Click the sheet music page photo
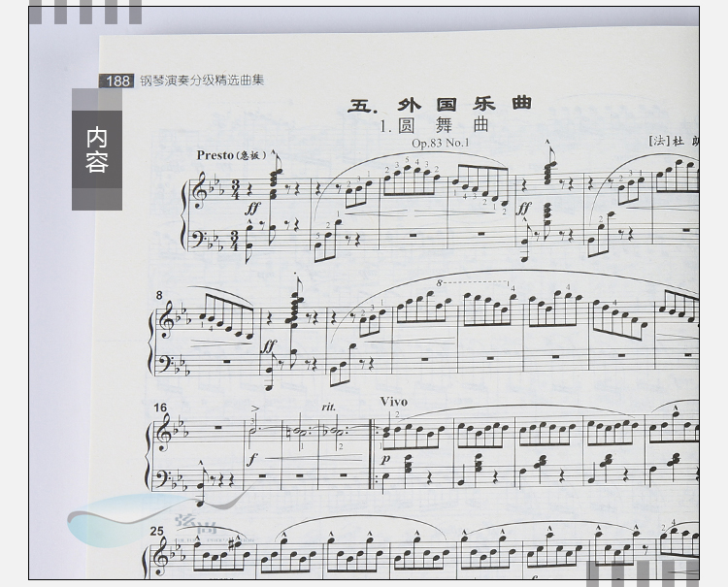Screen dimensions: 728x587 click(364, 293)
